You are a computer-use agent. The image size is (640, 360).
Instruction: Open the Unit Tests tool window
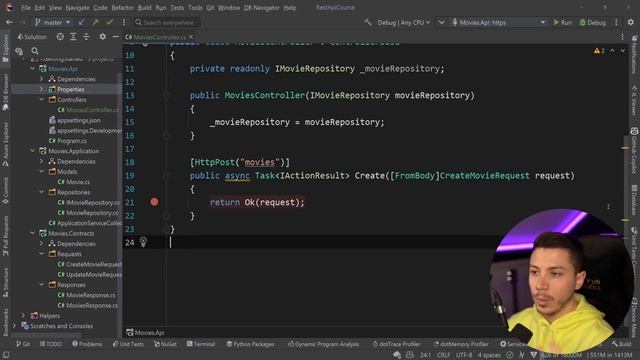point(128,344)
